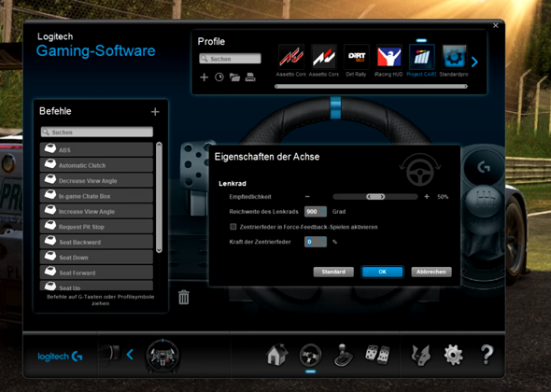The width and height of the screenshot is (551, 392).
Task: Click the Empfindlichkeit slider handle
Action: coord(375,197)
